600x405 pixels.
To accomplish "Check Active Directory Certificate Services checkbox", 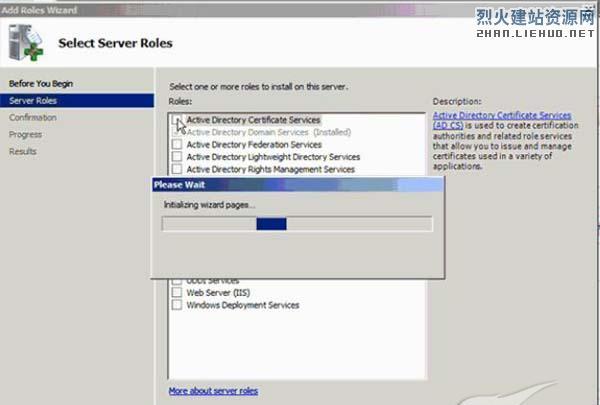I will [177, 120].
